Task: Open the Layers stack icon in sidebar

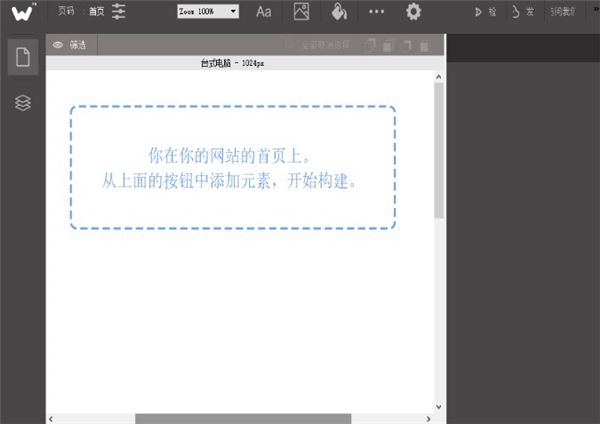Action: point(22,103)
